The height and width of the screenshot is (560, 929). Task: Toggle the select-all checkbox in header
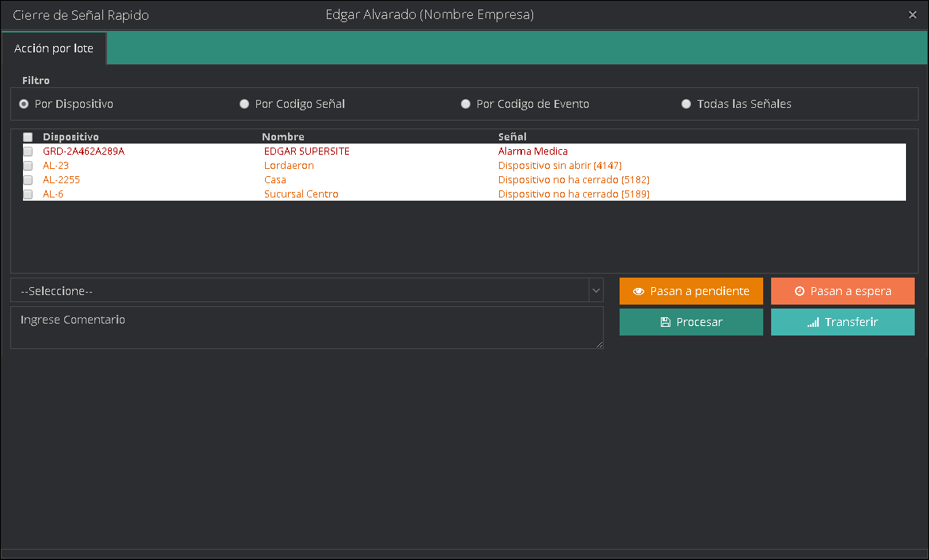(28, 137)
